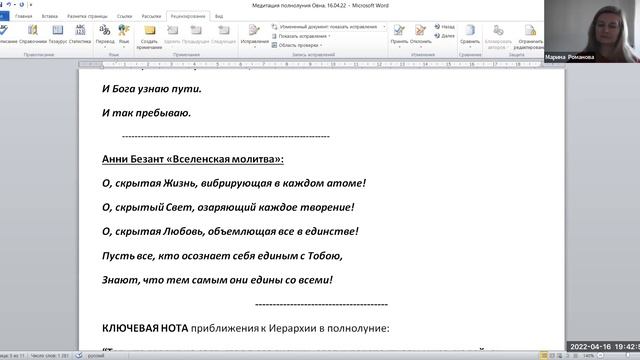Show word count via Статистика icon
This screenshot has width=640, height=360.
pyautogui.click(x=80, y=34)
